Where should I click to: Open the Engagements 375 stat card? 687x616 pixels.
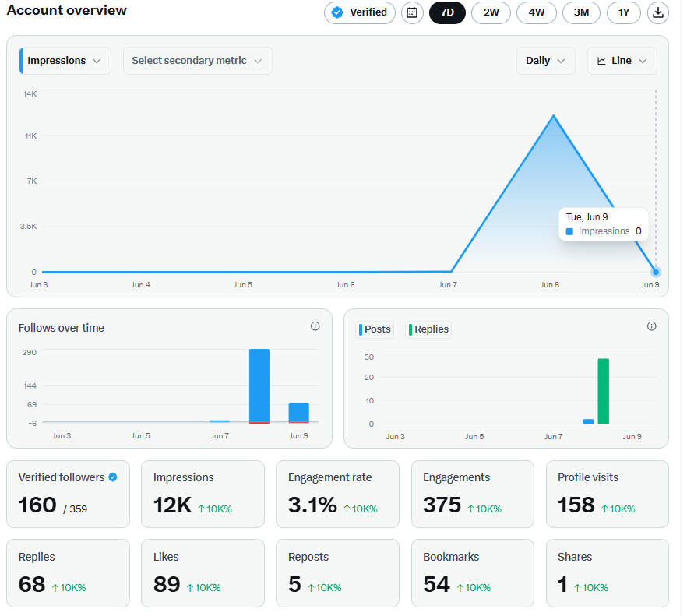pyautogui.click(x=473, y=494)
